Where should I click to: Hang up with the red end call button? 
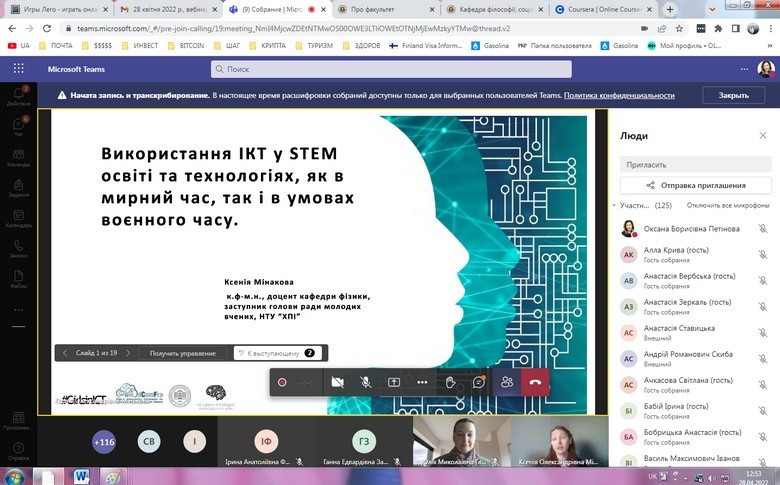(x=535, y=382)
